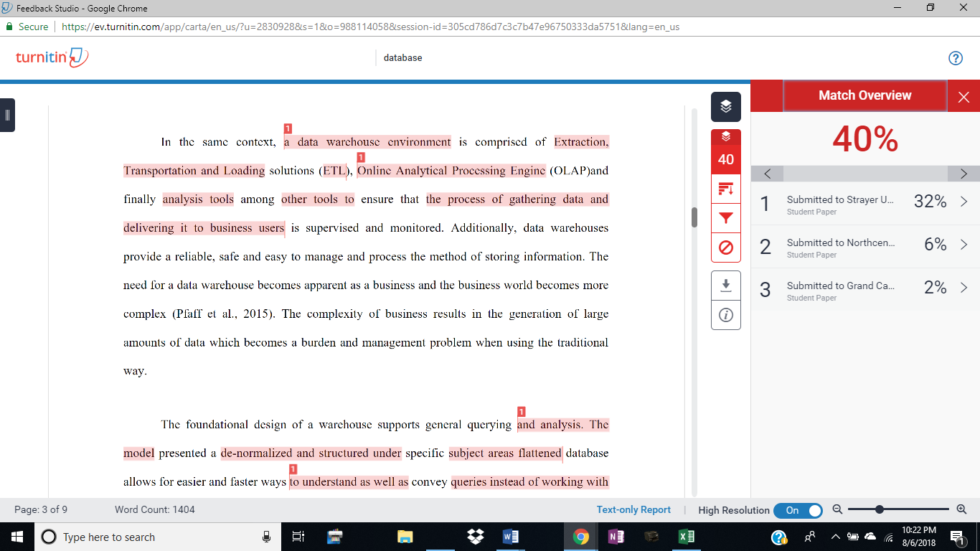The width and height of the screenshot is (980, 551).
Task: Click flag 1 above 'and analysis'
Action: click(522, 411)
